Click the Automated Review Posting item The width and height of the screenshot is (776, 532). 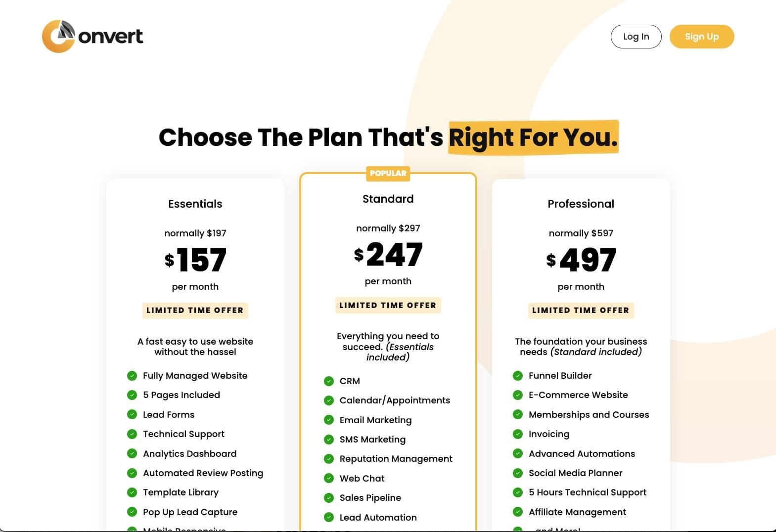[x=203, y=473]
